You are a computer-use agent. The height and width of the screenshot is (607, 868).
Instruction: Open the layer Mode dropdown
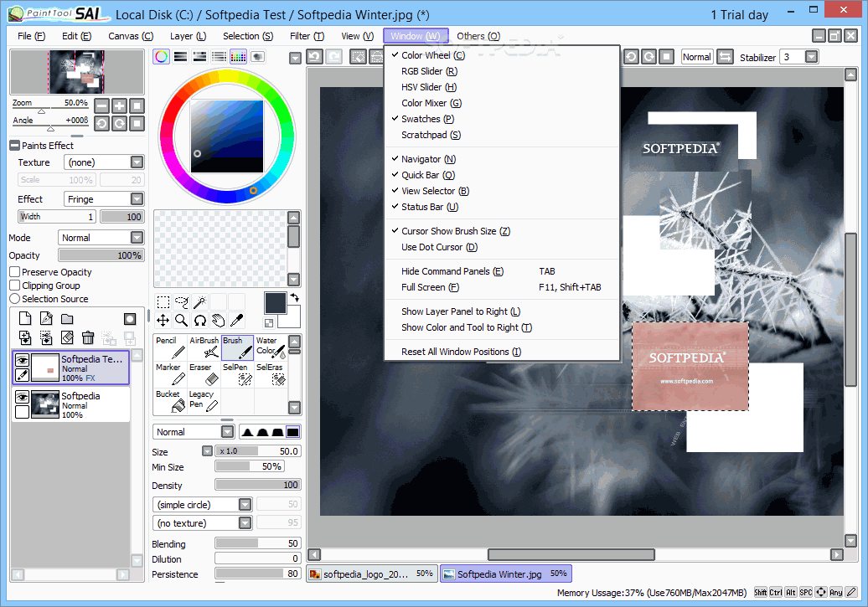coord(137,238)
